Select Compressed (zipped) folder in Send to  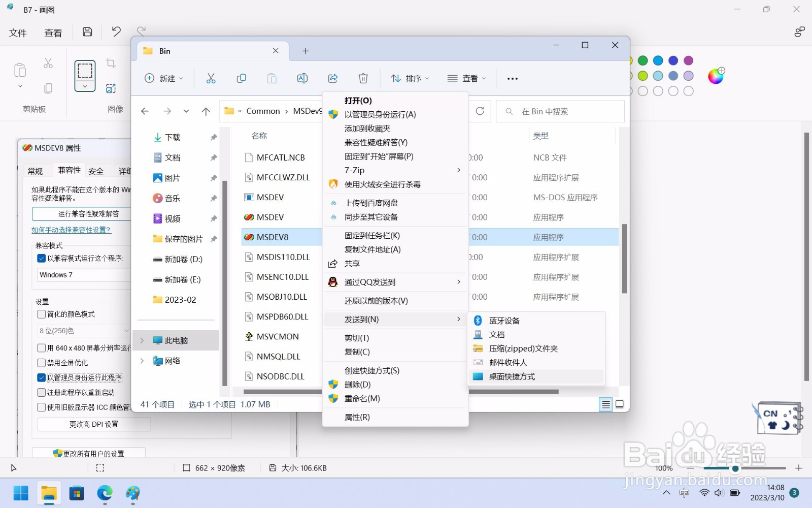[x=536, y=348]
